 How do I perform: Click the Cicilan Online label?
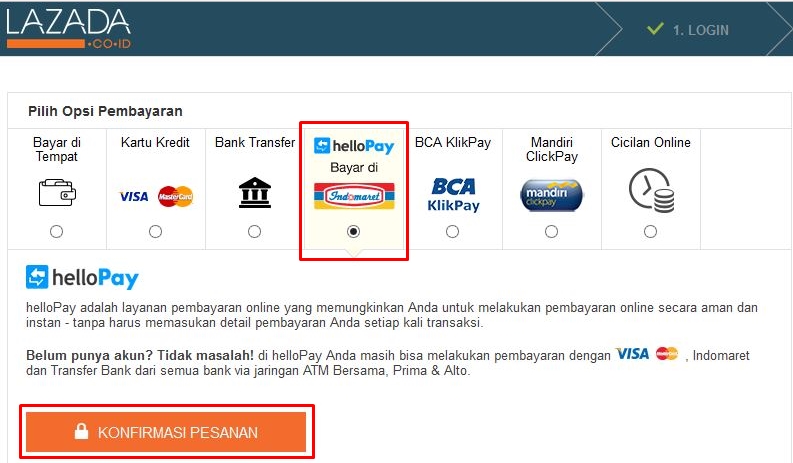click(650, 143)
